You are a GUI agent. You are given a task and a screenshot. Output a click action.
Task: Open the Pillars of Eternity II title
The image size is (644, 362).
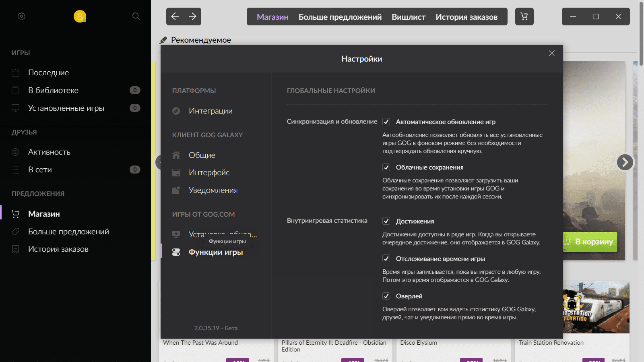pos(334,346)
